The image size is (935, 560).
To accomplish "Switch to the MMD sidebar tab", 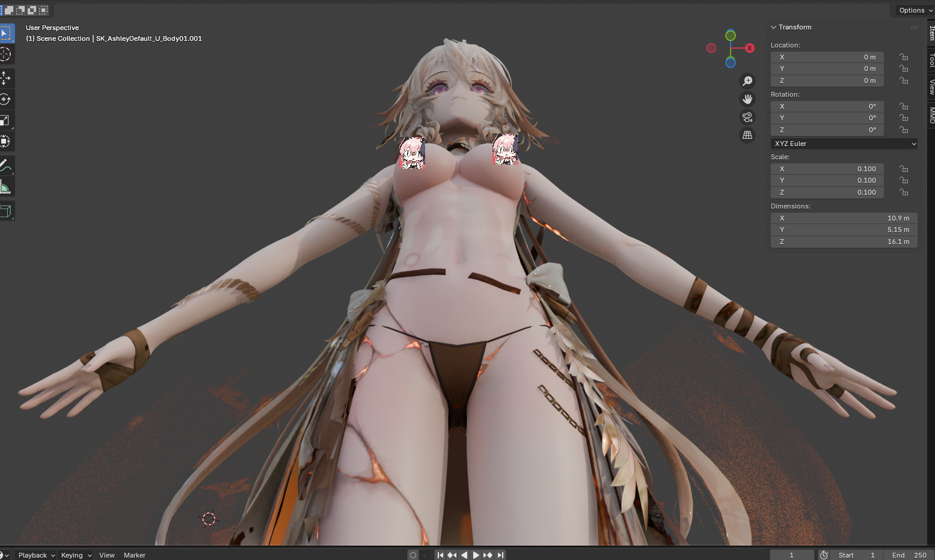I will 931,115.
